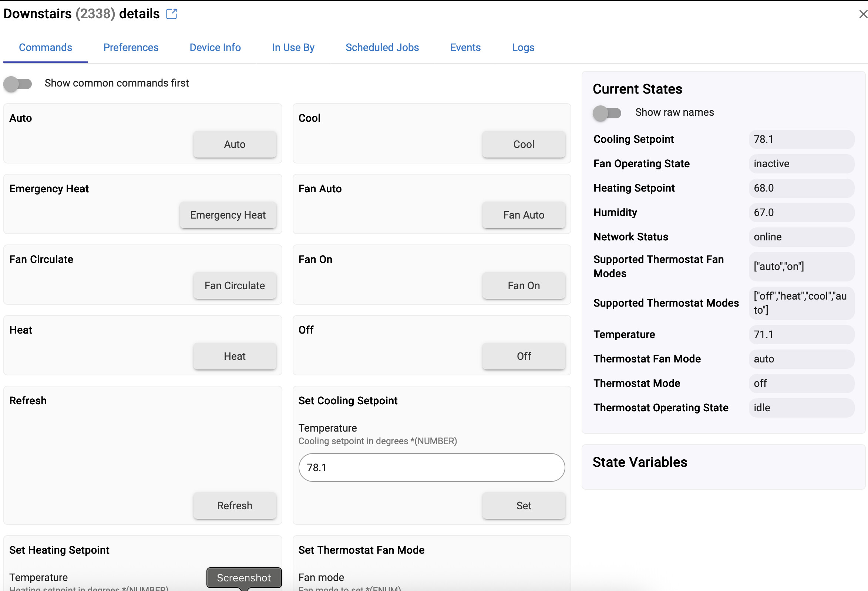Viewport: 868px width, 591px height.
Task: Click the Thermostat Fan Mode value auto
Action: pos(801,358)
